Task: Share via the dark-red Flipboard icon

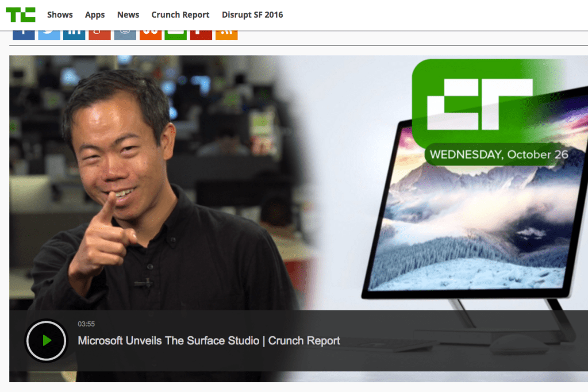Action: pyautogui.click(x=201, y=35)
